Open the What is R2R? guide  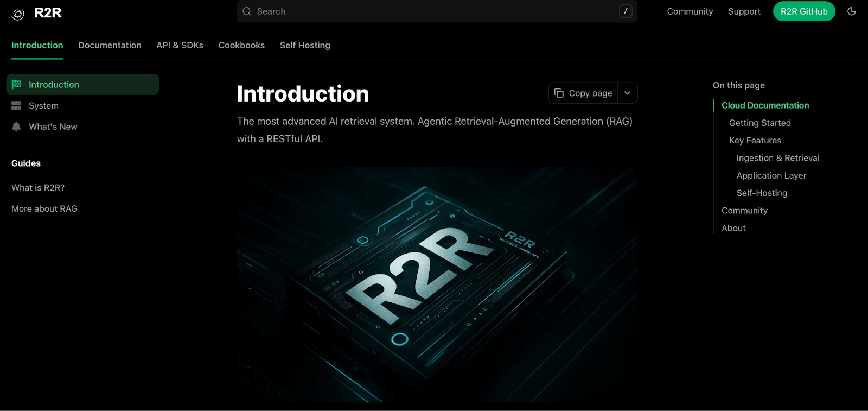coord(38,188)
